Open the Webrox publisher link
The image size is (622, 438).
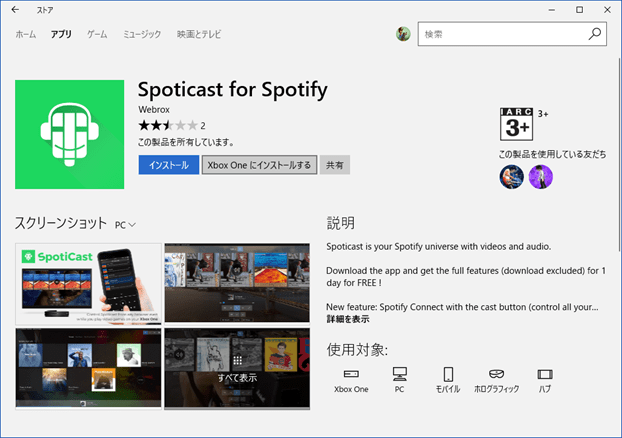[154, 110]
